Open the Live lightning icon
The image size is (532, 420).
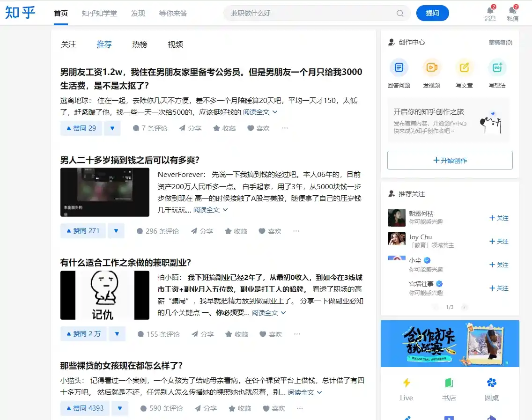(406, 383)
